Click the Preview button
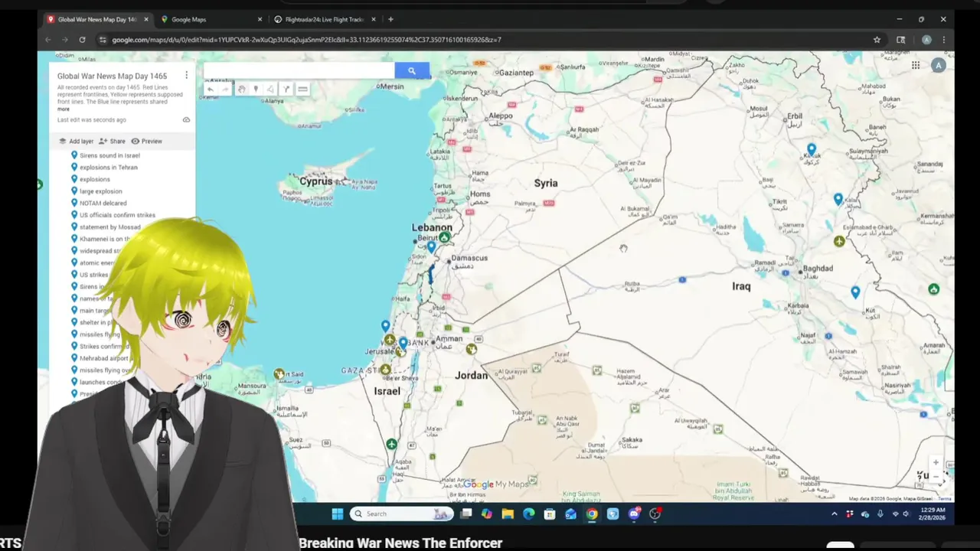Screen dimensions: 980x551 point(146,141)
